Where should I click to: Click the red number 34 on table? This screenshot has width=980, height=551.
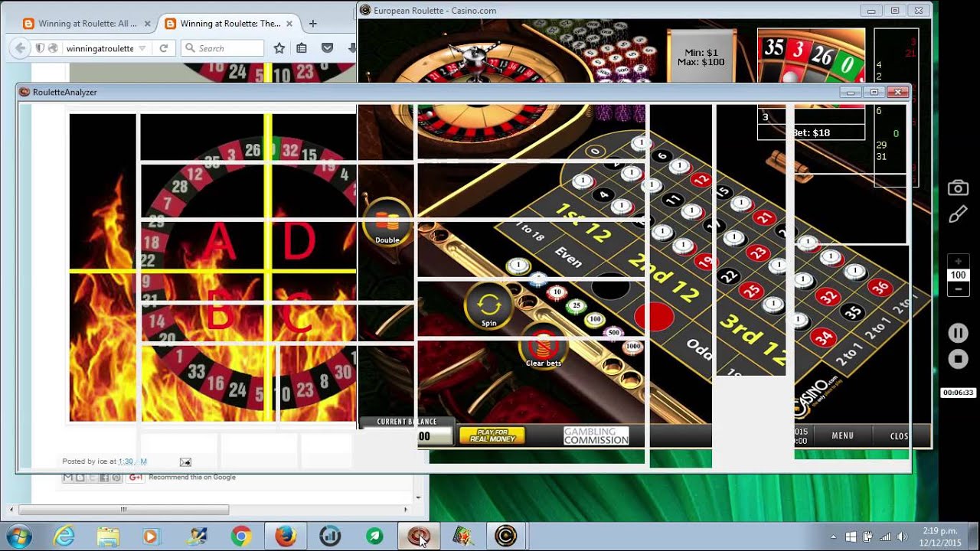(x=823, y=337)
